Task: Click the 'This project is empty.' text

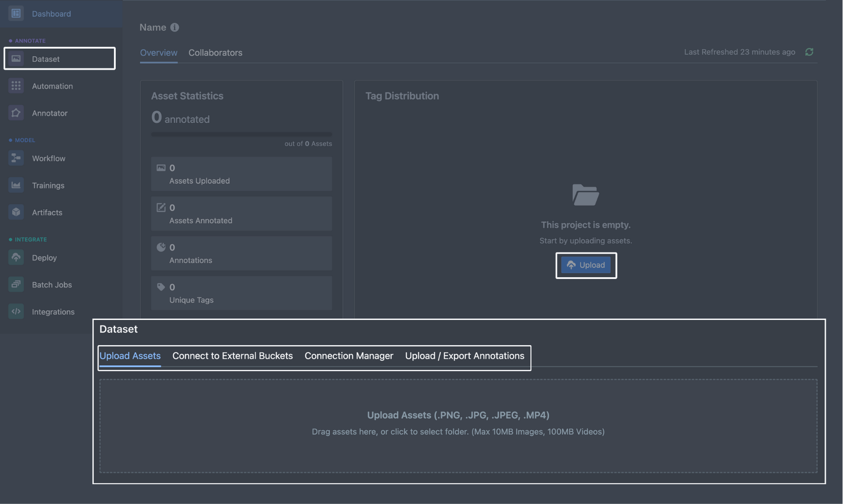Action: click(x=585, y=225)
